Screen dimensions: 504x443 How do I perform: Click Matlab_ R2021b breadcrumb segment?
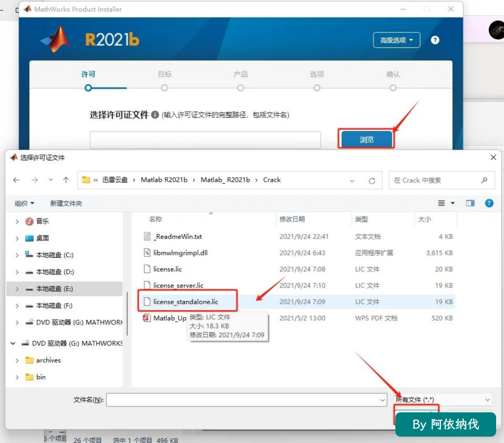[x=225, y=180]
